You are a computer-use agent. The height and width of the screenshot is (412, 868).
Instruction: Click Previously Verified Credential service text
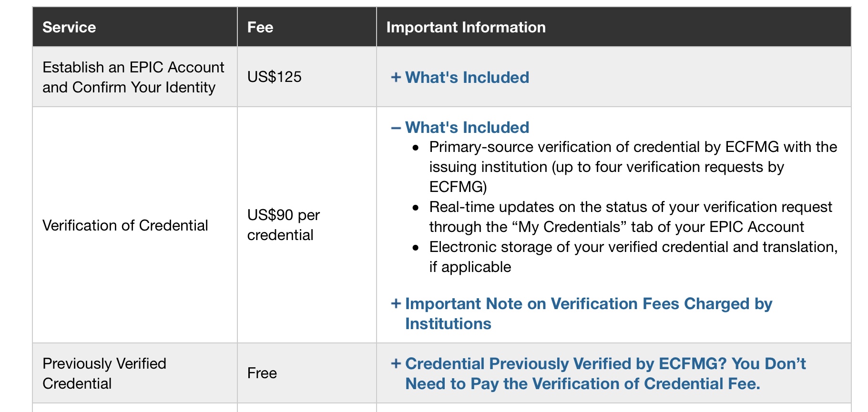[104, 373]
